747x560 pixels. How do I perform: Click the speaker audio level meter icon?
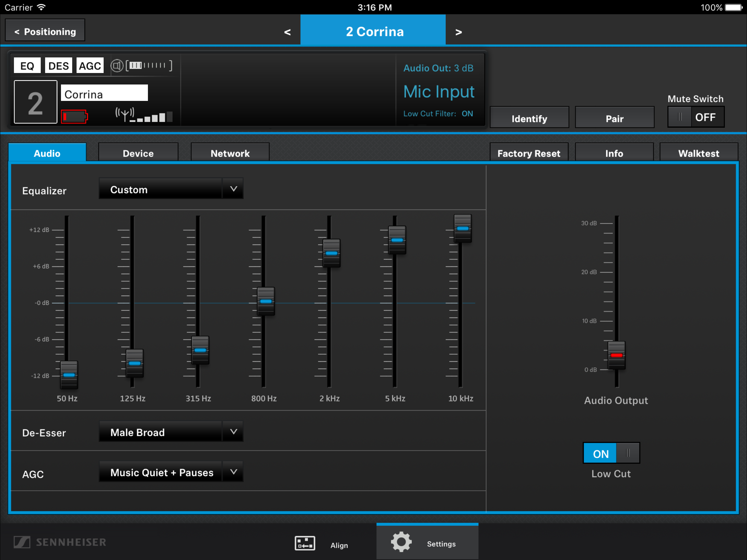pyautogui.click(x=142, y=66)
